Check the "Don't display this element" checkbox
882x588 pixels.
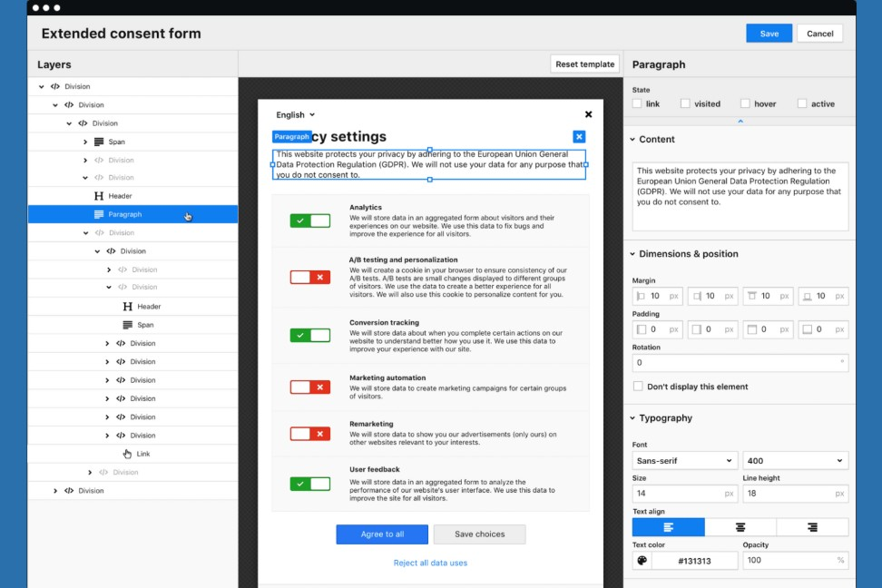tap(637, 386)
